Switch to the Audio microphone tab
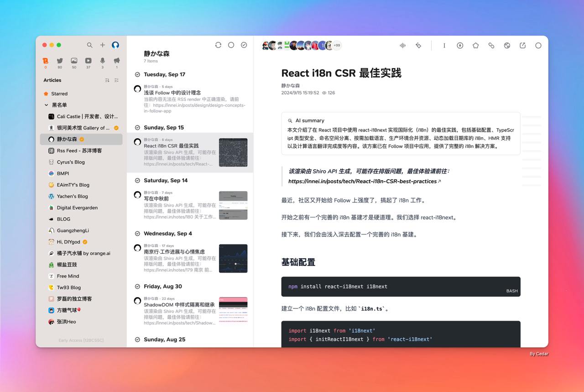Viewport: 584px width, 392px height. coord(103,63)
